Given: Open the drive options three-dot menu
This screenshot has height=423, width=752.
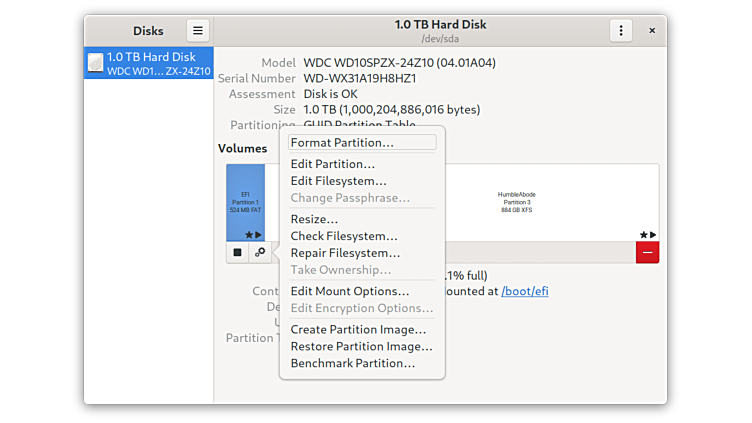Looking at the screenshot, I should (621, 31).
